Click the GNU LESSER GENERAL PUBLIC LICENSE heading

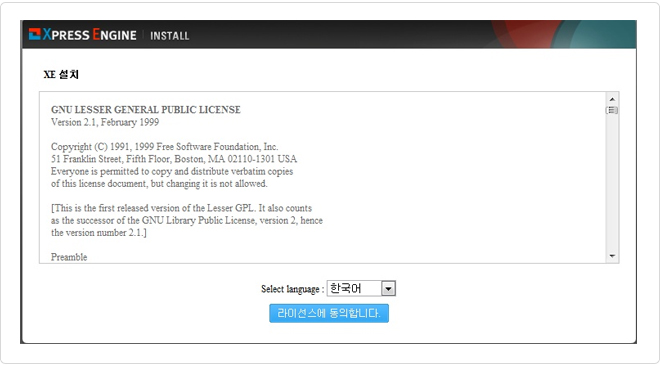pyautogui.click(x=146, y=110)
